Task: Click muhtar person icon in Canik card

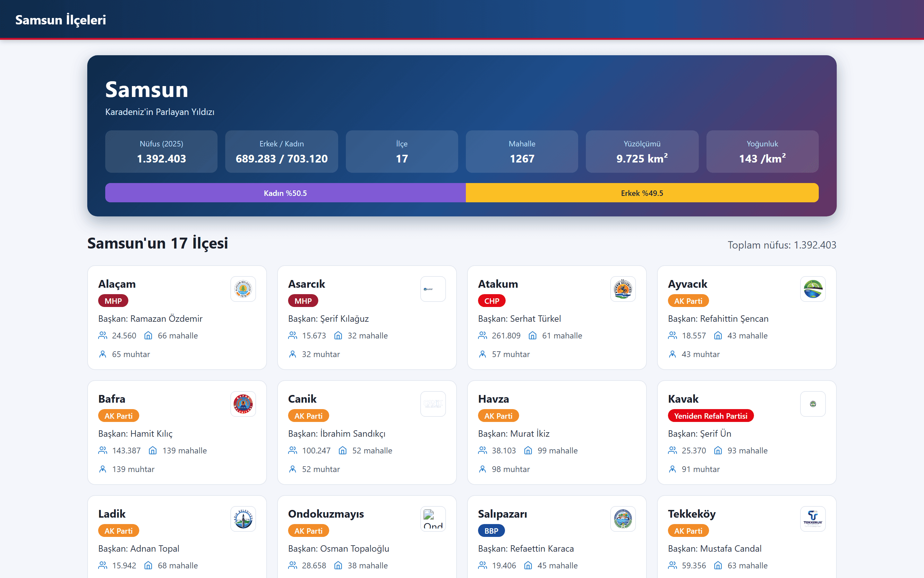Action: (x=293, y=469)
